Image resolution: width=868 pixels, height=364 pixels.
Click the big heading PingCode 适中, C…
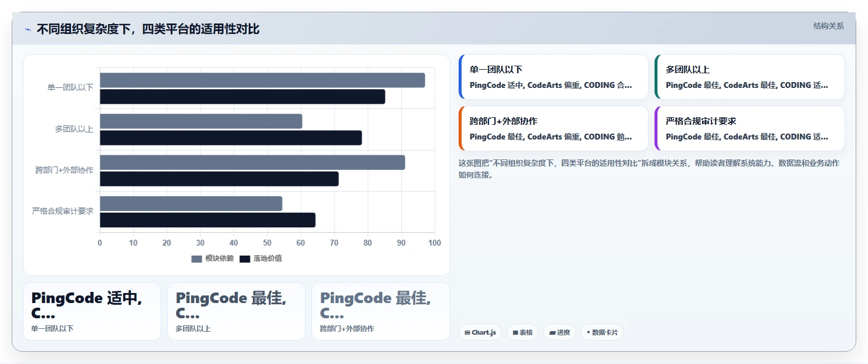87,305
